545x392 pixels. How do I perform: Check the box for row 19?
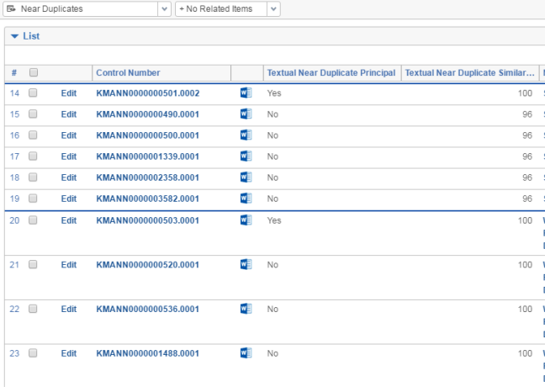coord(33,199)
